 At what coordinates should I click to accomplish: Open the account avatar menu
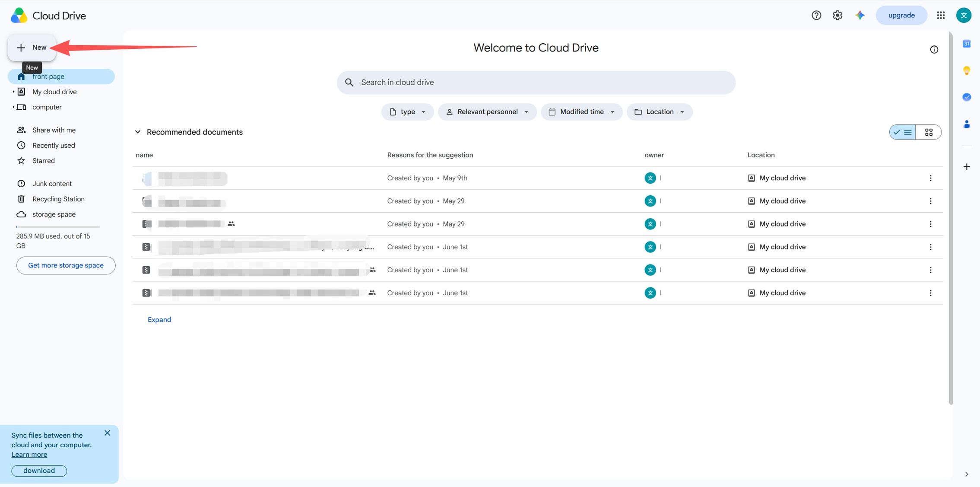(964, 16)
